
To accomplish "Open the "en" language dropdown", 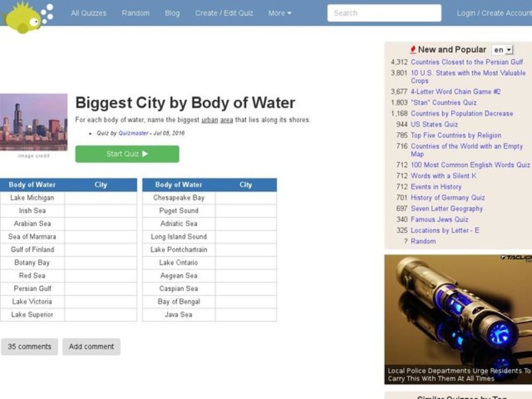I will click(x=502, y=49).
